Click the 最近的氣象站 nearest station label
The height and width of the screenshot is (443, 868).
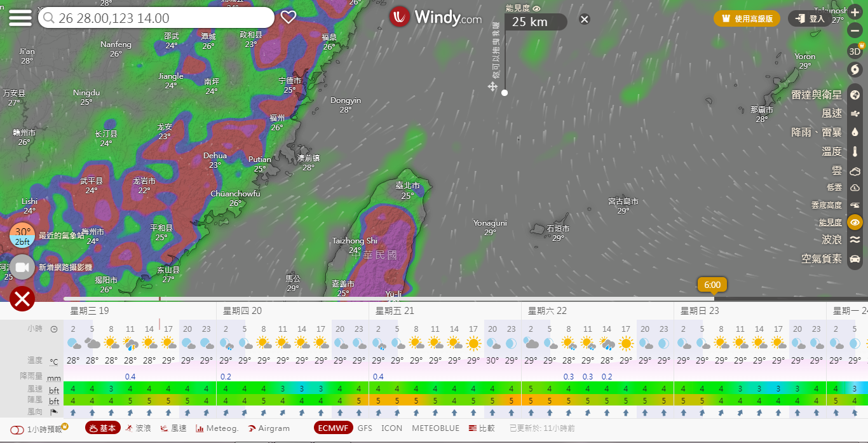(62, 236)
